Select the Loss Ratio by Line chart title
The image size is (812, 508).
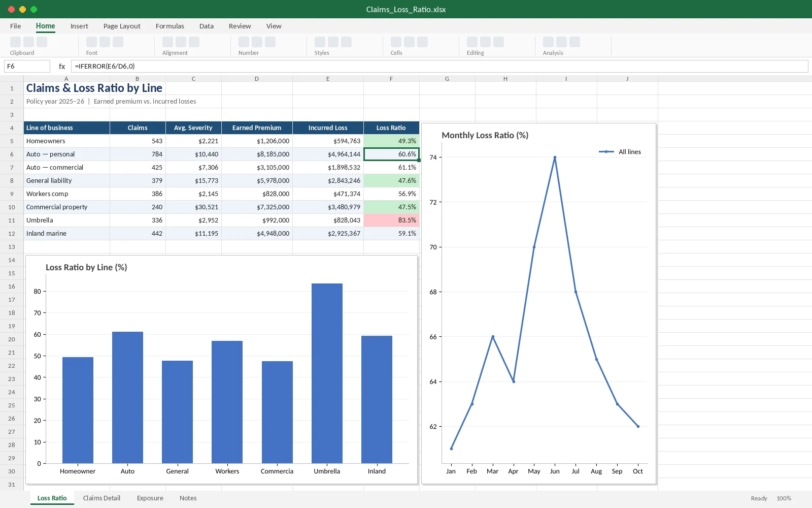tap(86, 267)
